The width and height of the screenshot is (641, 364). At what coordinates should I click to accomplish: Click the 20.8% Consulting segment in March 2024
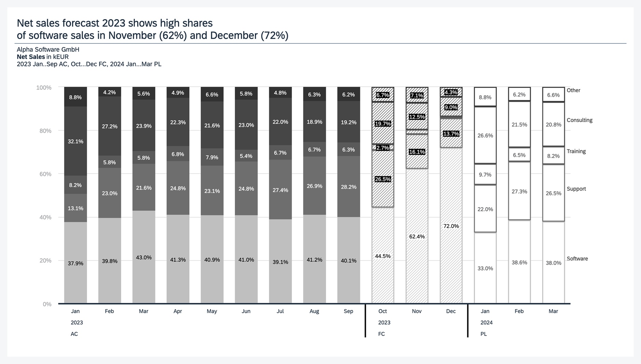553,124
